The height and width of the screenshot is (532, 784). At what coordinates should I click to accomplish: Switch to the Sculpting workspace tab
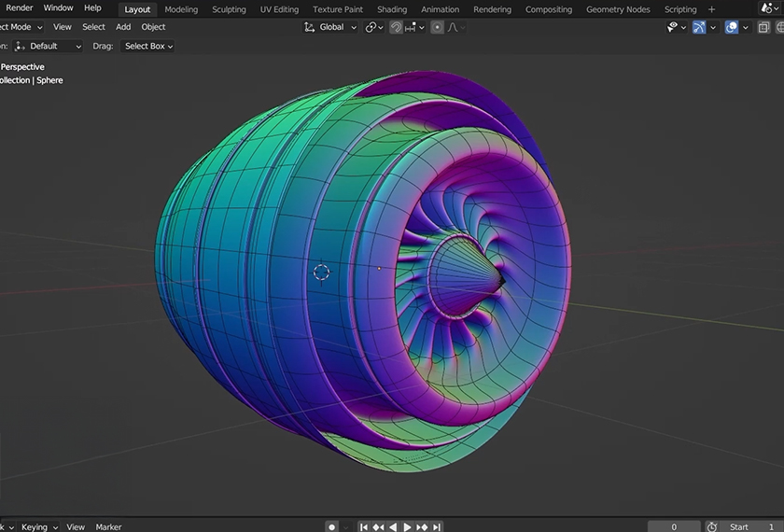[229, 9]
